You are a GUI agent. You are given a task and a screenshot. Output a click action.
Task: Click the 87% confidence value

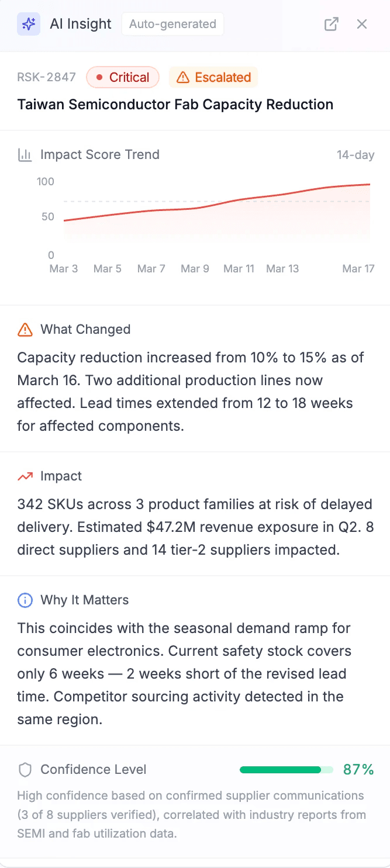click(x=358, y=770)
